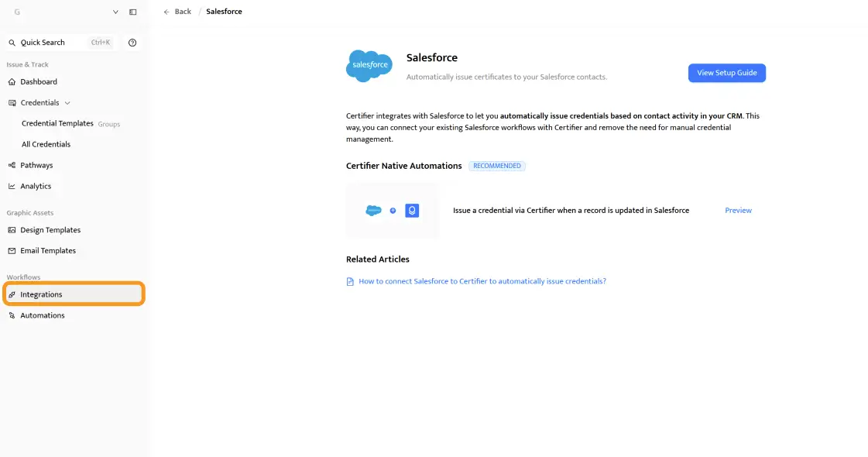Viewport: 868px width, 457px height.
Task: Click the large Salesforce cloud logo
Action: 369,65
